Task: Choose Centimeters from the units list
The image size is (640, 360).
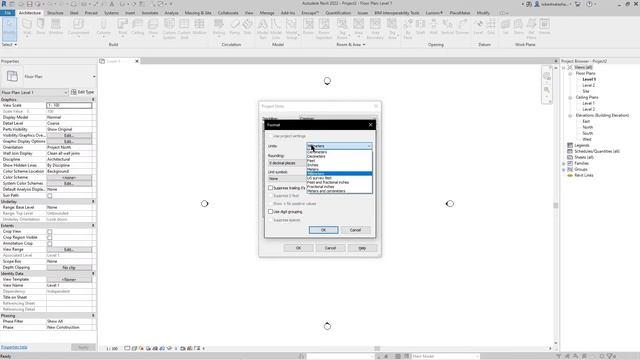Action: click(x=339, y=152)
